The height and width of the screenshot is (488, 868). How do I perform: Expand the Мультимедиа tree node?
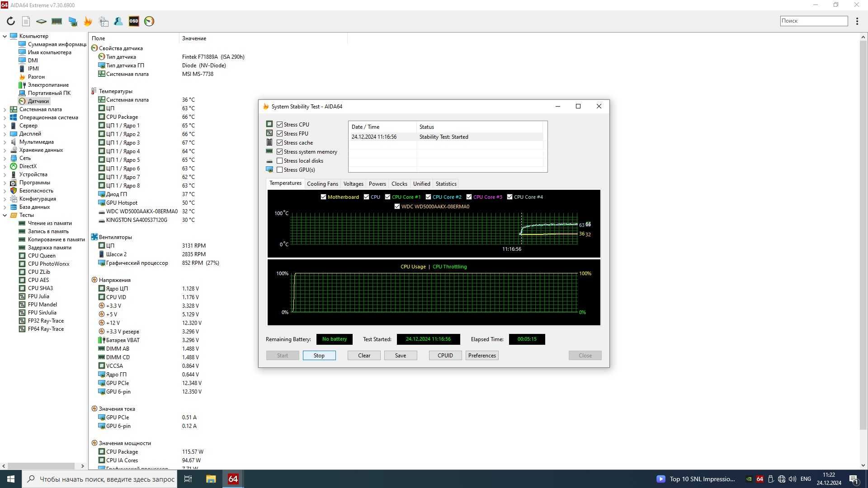point(5,142)
